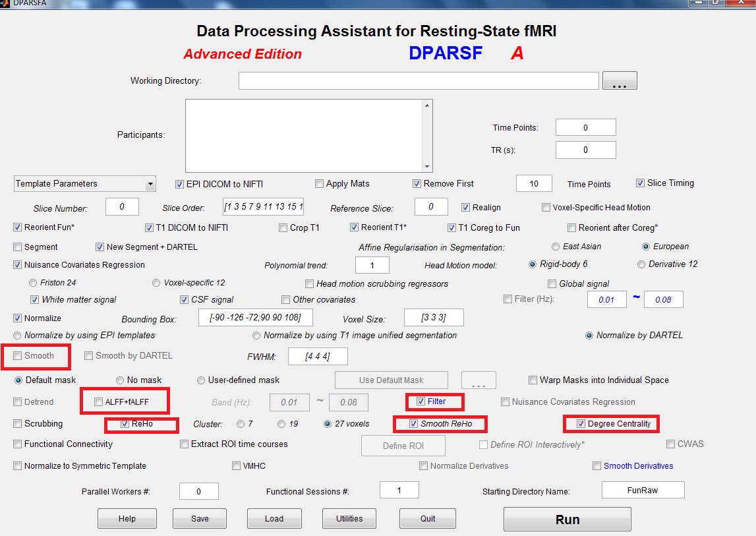The image size is (756, 536).
Task: Toggle the Normalize checkbox
Action: tap(17, 318)
